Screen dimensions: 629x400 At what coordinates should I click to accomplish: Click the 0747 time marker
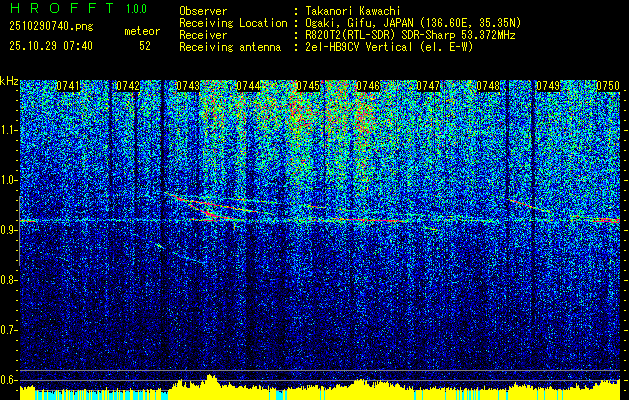[x=428, y=87]
